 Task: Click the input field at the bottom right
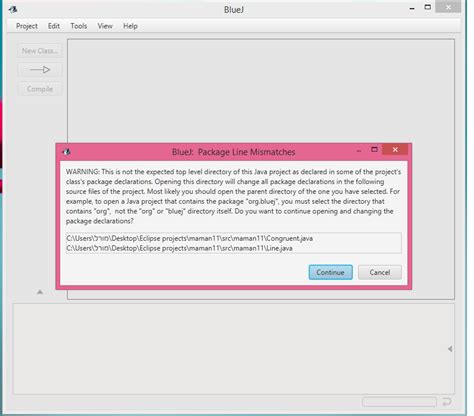(399, 402)
